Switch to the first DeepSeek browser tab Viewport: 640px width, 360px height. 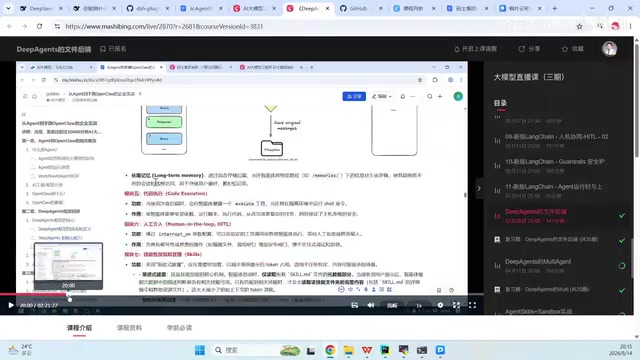click(40, 8)
